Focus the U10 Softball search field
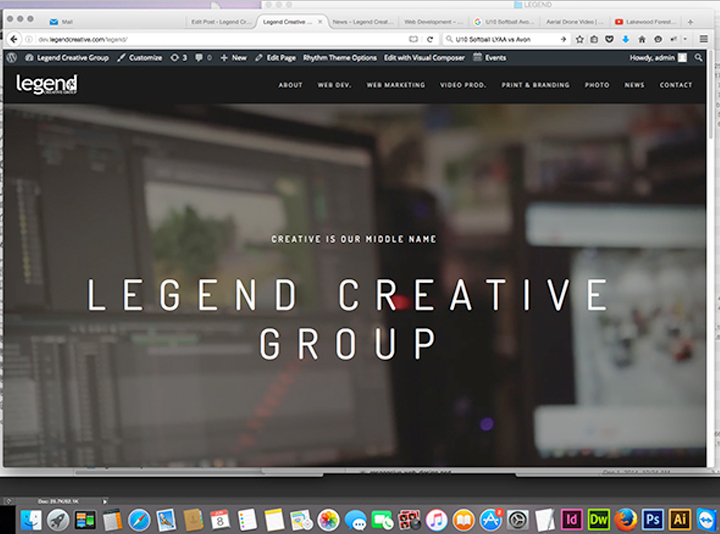 point(505,39)
